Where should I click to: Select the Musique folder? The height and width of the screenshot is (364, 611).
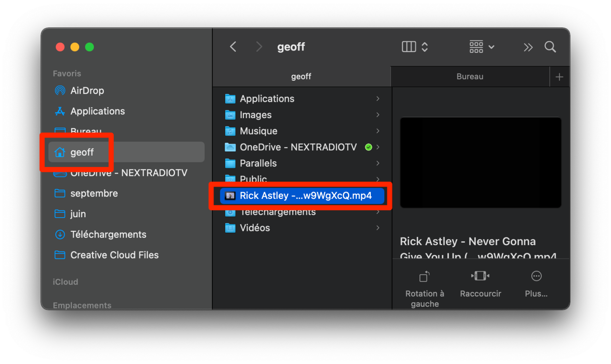pos(302,131)
